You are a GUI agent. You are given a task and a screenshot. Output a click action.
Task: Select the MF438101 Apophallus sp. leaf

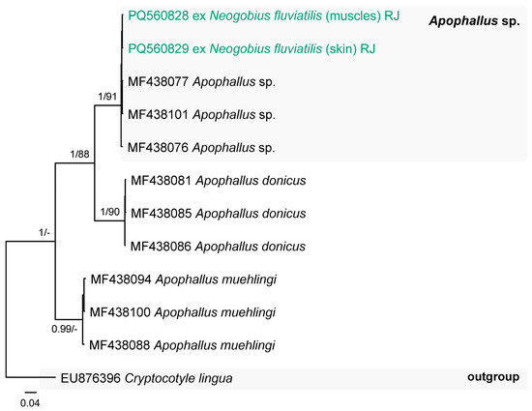pyautogui.click(x=201, y=115)
